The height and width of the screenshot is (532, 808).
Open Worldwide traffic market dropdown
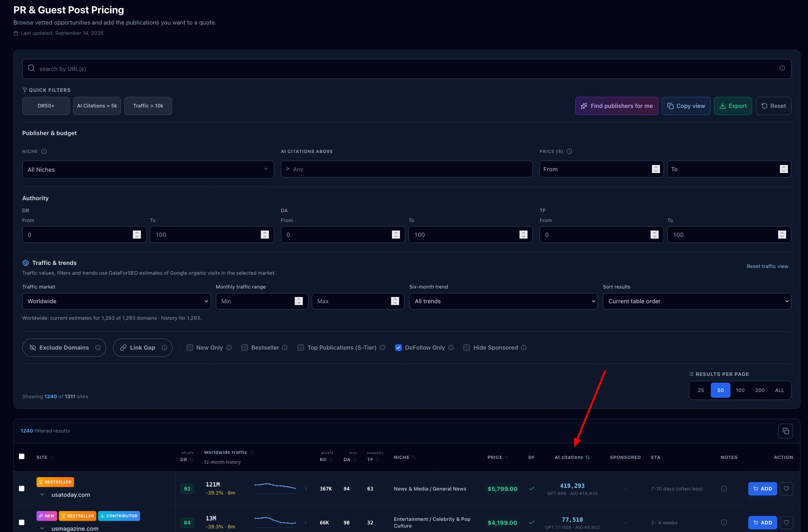(x=116, y=301)
